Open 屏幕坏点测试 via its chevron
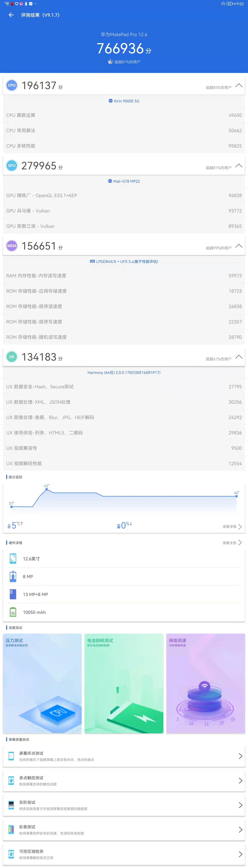The width and height of the screenshot is (248, 868). pos(240,756)
